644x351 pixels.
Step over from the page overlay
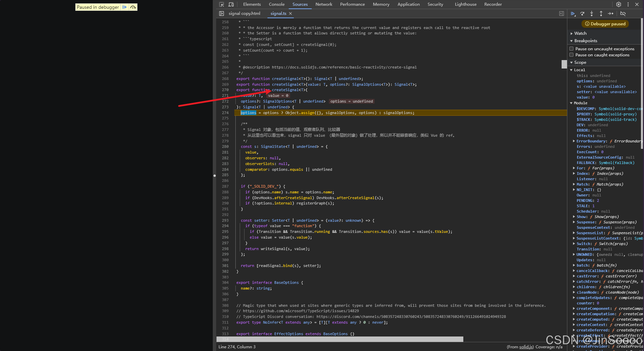coord(133,7)
